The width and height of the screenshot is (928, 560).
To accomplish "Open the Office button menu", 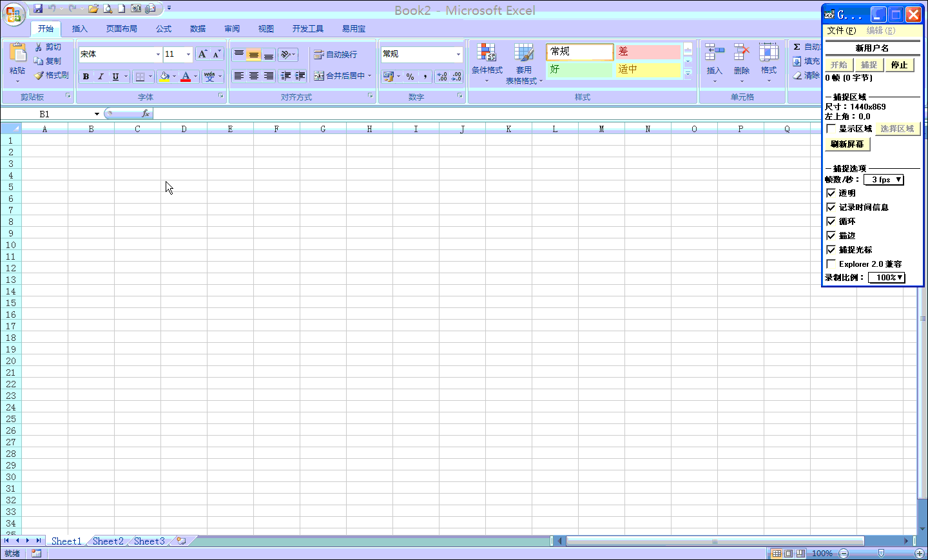I will [x=14, y=14].
